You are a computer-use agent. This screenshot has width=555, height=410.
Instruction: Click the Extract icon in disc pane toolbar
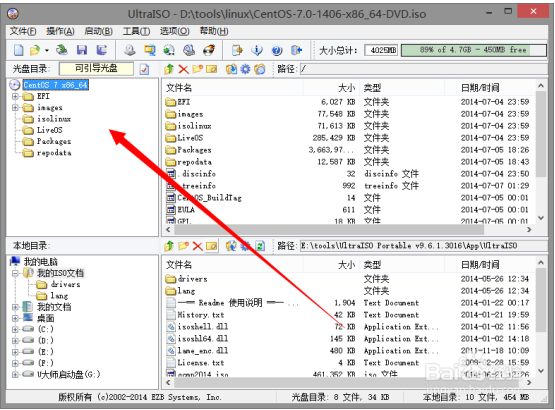click(231, 69)
